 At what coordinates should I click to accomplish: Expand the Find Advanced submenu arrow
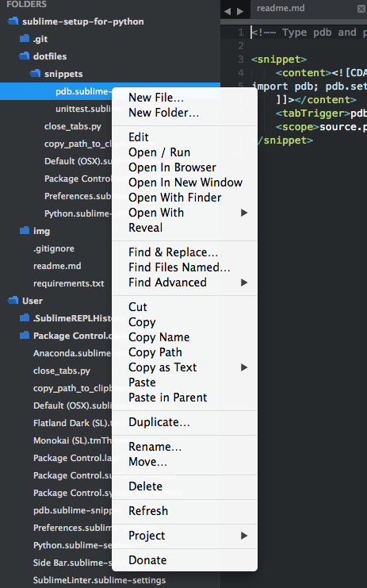244,282
